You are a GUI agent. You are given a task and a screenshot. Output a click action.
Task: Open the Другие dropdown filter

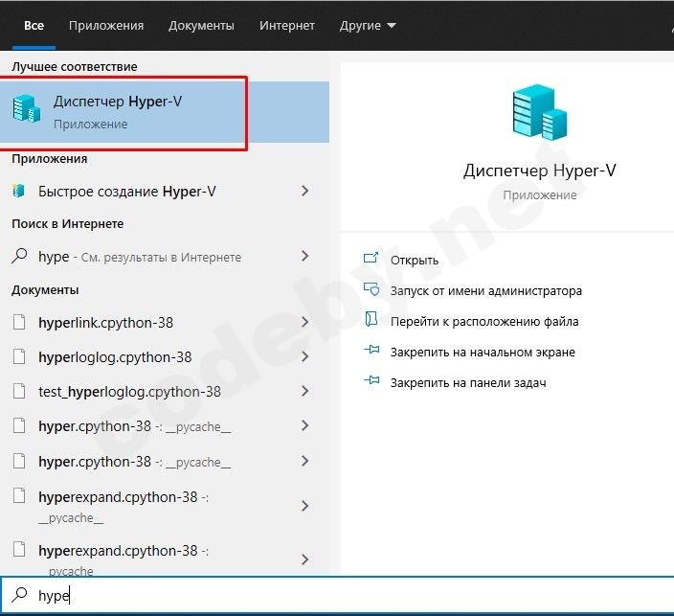tap(368, 25)
